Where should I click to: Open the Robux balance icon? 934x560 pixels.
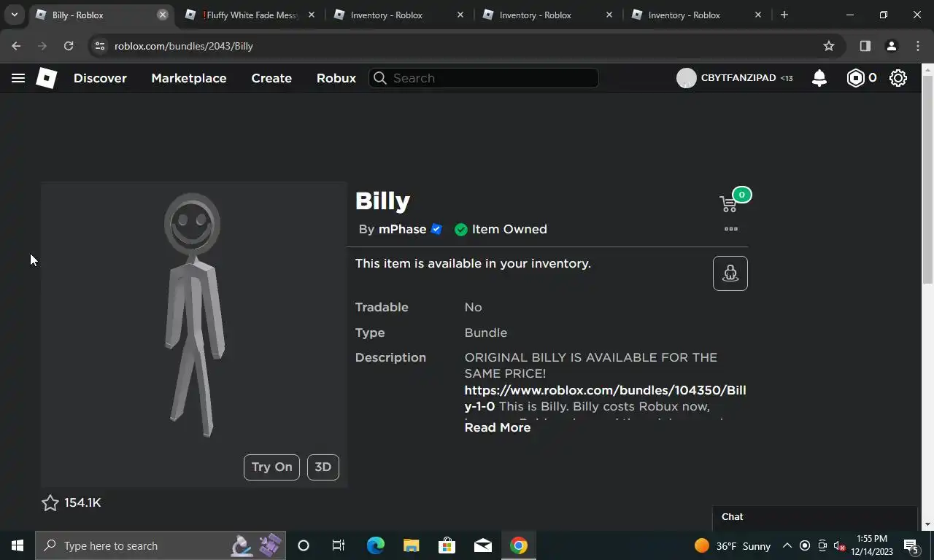tap(855, 78)
